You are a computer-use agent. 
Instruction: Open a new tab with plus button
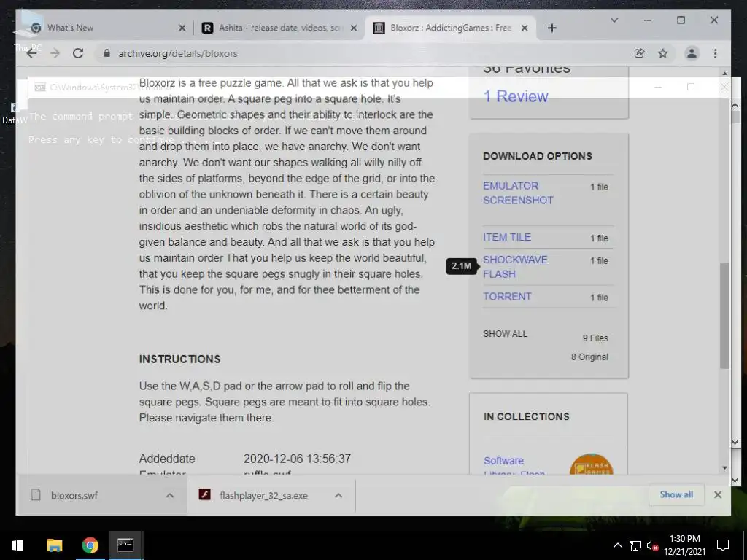(551, 28)
